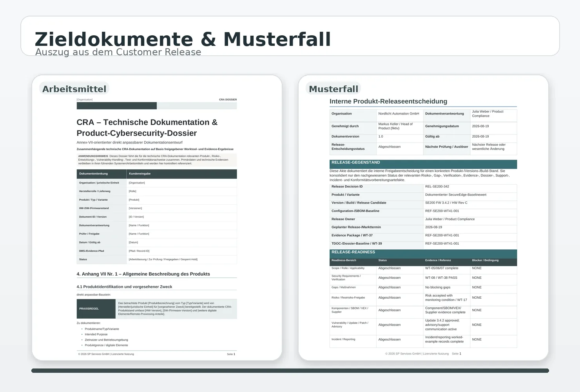Image resolution: width=580 pixels, height=392 pixels.
Task: Click the 'SE200 FW 3.4.2 / HW Rev C' value
Action: pyautogui.click(x=446, y=203)
